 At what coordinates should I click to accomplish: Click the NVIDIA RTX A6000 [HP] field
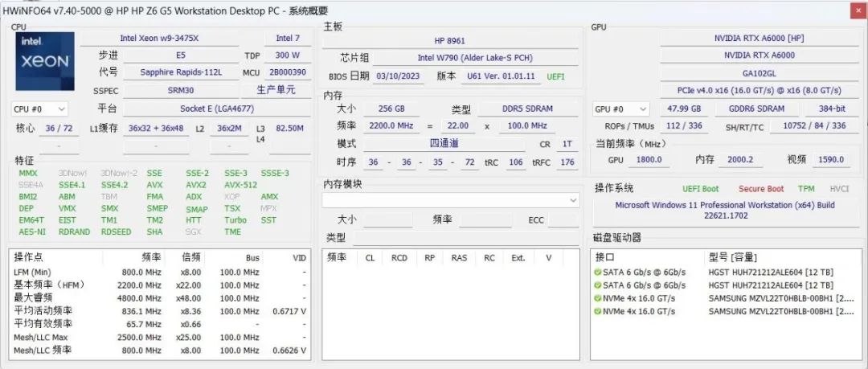[x=759, y=39]
